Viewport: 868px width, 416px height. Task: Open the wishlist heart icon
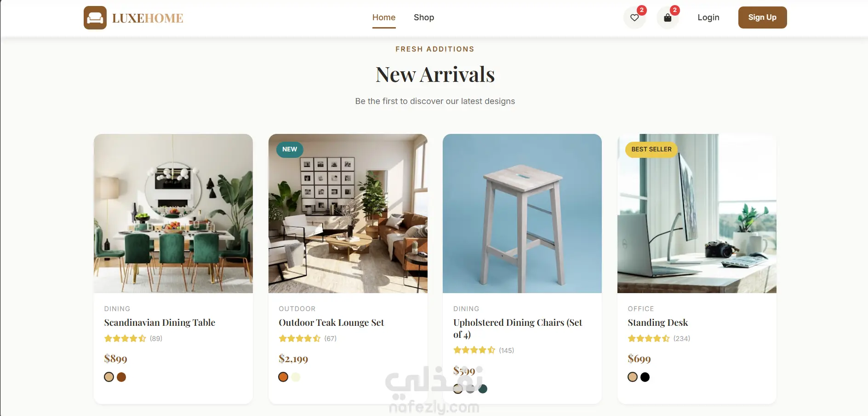[634, 17]
